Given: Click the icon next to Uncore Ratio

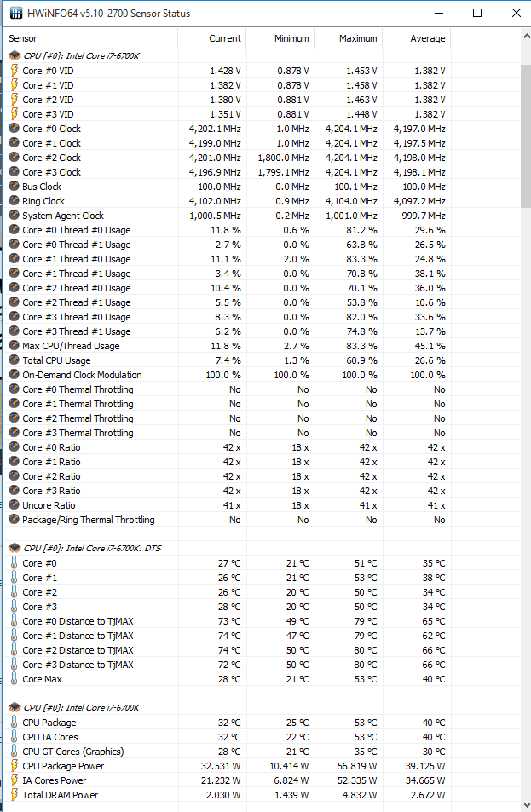Looking at the screenshot, I should tap(14, 505).
